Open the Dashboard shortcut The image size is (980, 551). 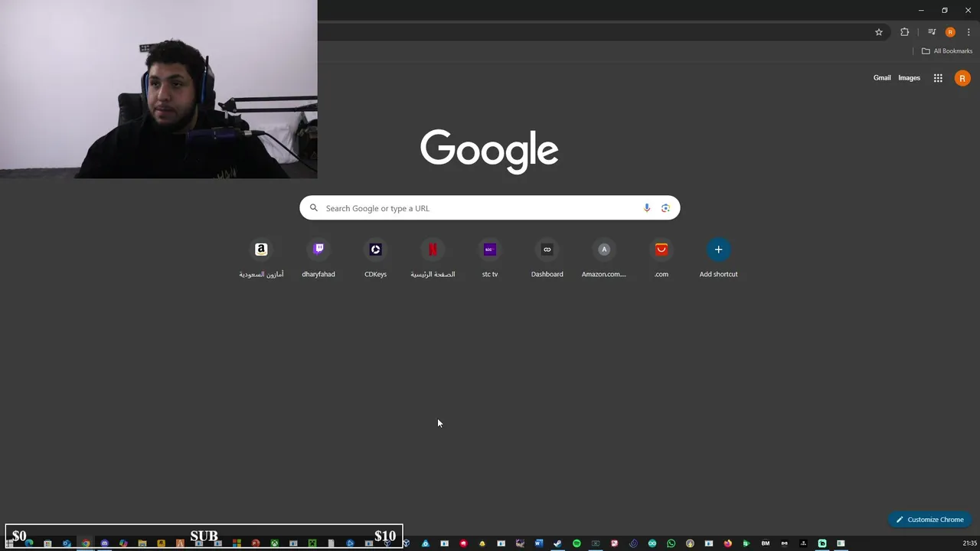point(547,259)
